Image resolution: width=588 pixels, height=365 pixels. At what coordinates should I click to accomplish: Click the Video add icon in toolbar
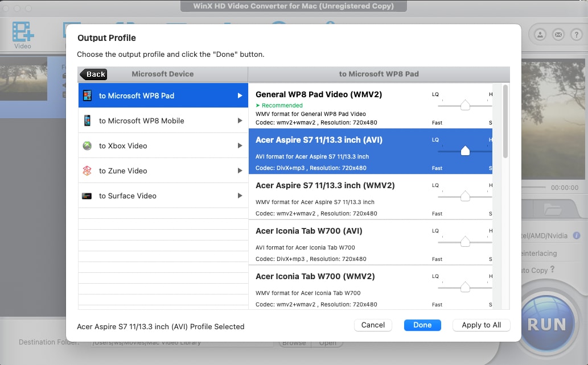(x=23, y=32)
